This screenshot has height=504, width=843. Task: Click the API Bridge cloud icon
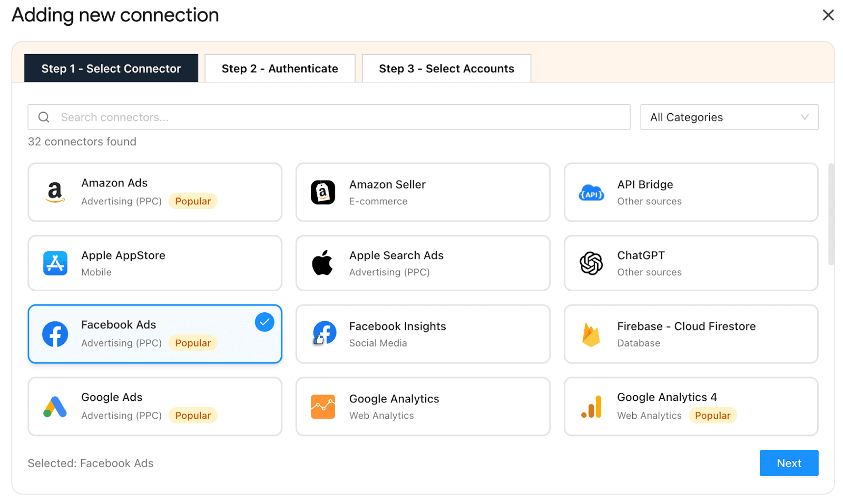[x=591, y=193]
